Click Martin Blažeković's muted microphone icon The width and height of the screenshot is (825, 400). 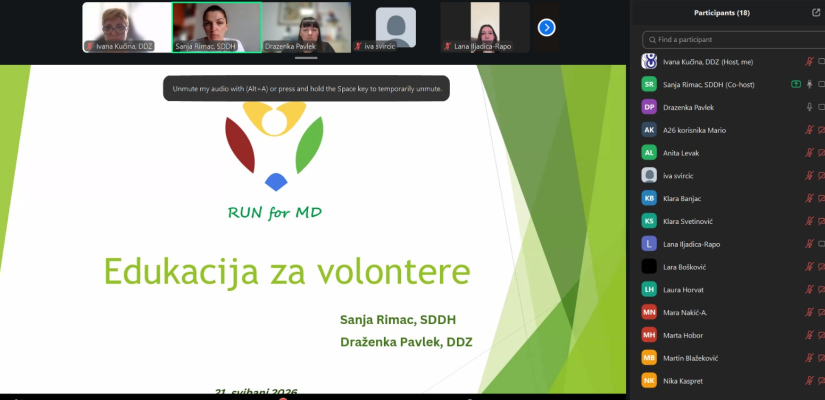point(809,358)
